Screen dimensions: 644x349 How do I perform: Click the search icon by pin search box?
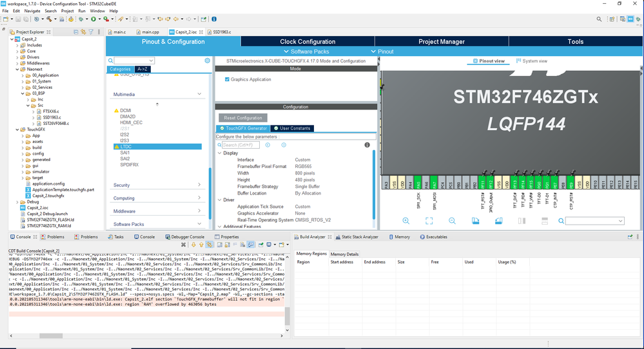561,221
